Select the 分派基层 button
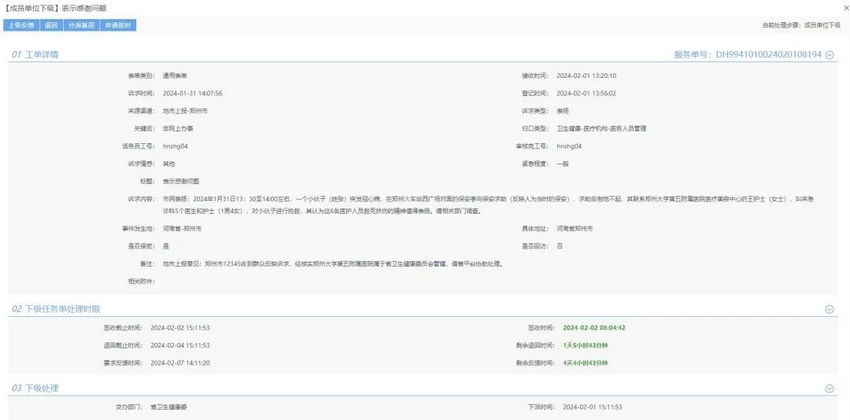850x420 pixels. click(x=82, y=25)
